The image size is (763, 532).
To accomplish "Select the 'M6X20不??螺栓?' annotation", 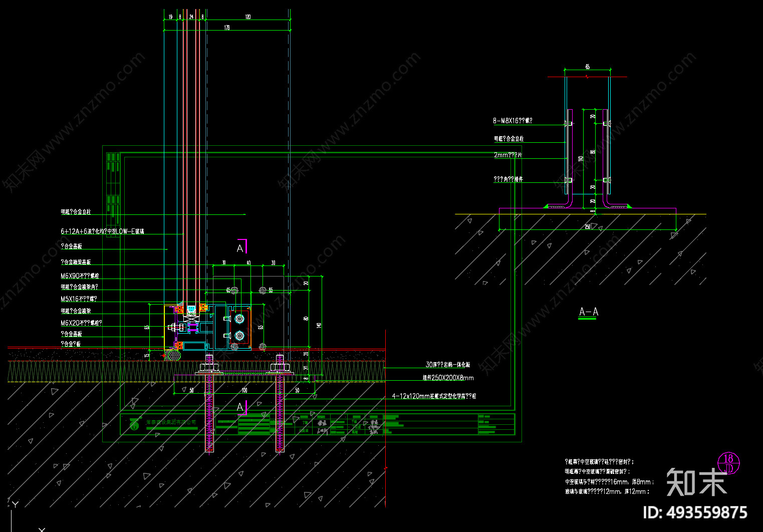I will point(81,323).
